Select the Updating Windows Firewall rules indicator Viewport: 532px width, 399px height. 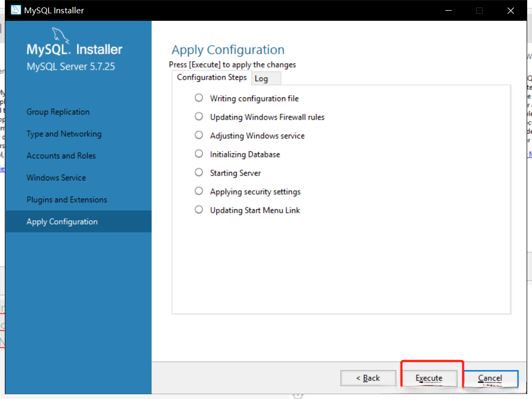(199, 117)
